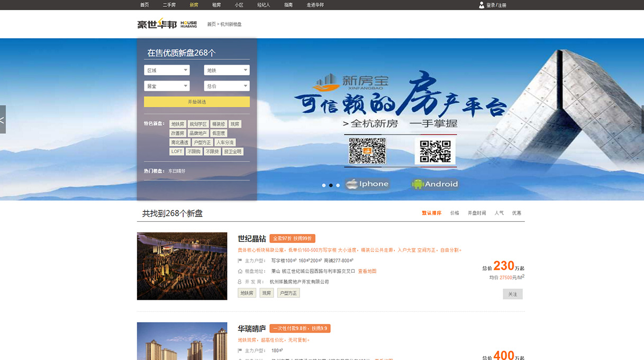
Task: Select the 人车分流 feature tag
Action: tap(225, 142)
